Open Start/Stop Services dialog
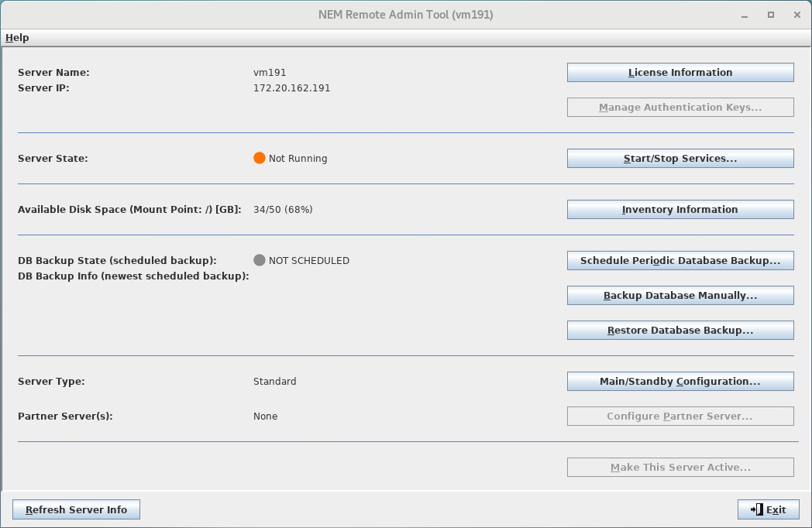Image resolution: width=812 pixels, height=528 pixels. (680, 158)
